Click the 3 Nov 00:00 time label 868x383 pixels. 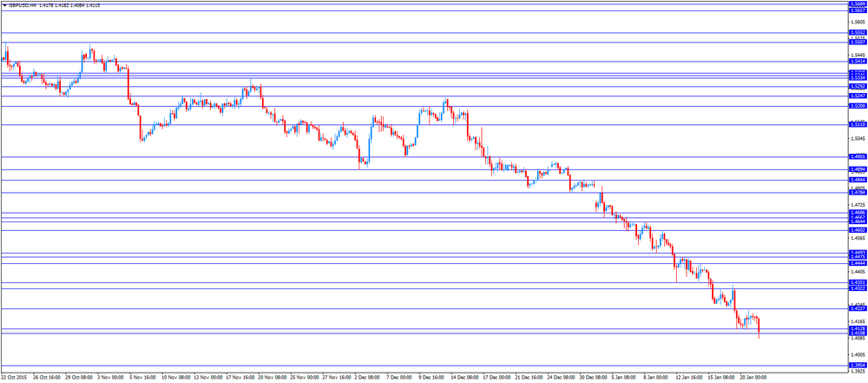click(x=109, y=376)
